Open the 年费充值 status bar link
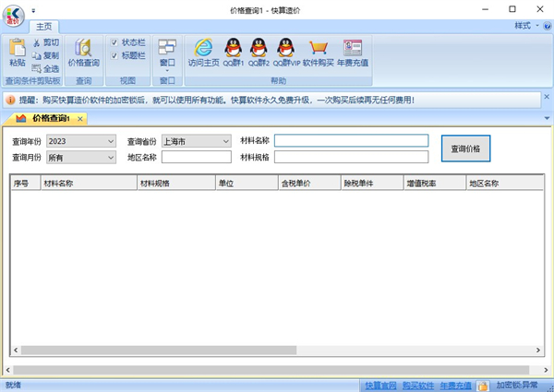 (455, 386)
